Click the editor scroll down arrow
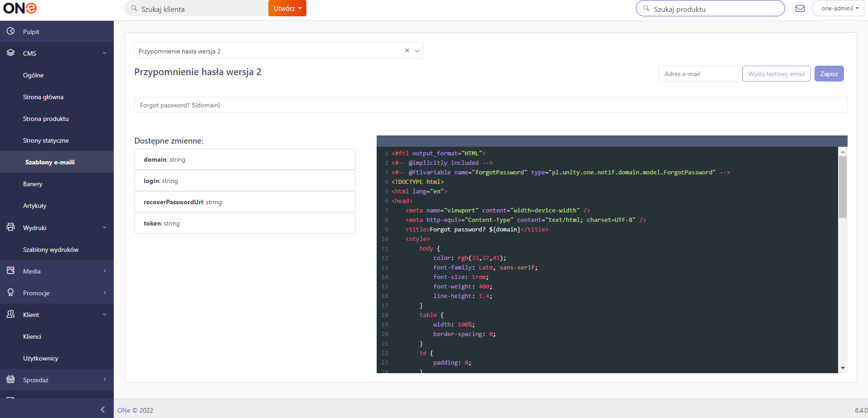The height and width of the screenshot is (418, 868). click(843, 368)
